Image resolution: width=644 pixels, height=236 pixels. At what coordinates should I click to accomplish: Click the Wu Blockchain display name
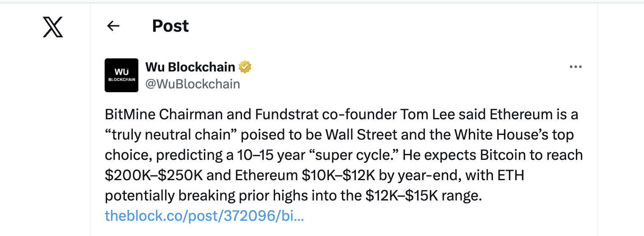(190, 67)
